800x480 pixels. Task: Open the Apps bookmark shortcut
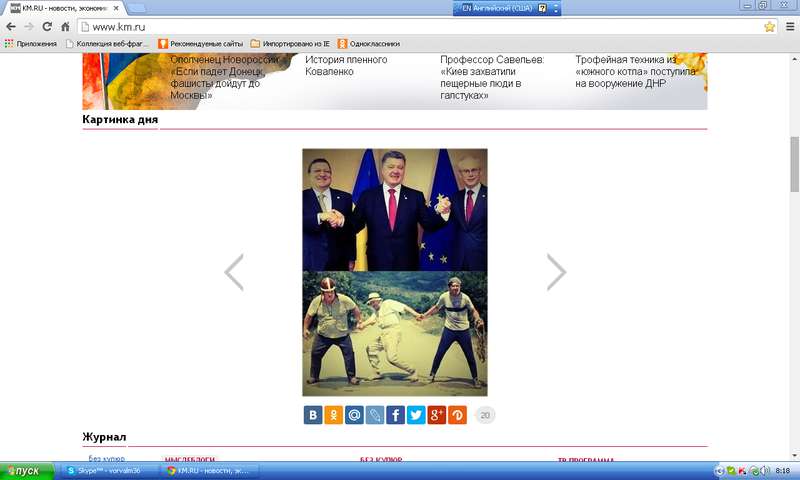31,44
